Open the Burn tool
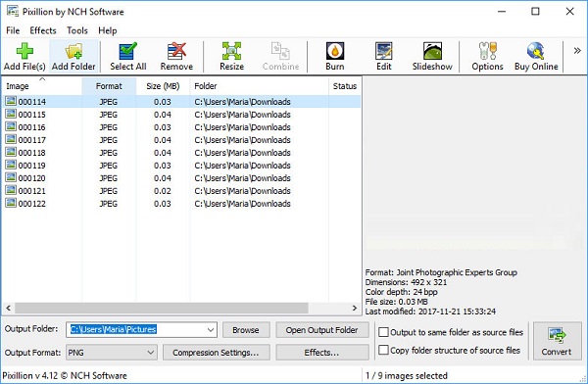Viewport: 588px width, 384px height. click(335, 56)
